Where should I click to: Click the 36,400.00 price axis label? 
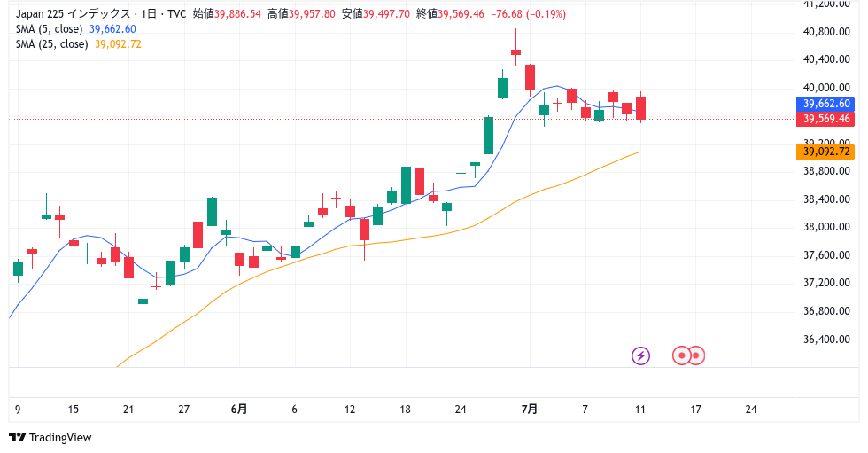[826, 339]
